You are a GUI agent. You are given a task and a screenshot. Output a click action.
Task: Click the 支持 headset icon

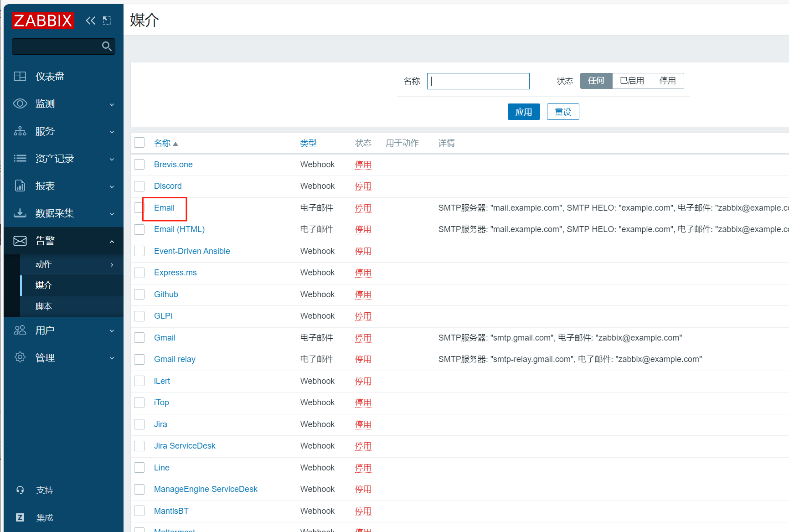tap(20, 490)
